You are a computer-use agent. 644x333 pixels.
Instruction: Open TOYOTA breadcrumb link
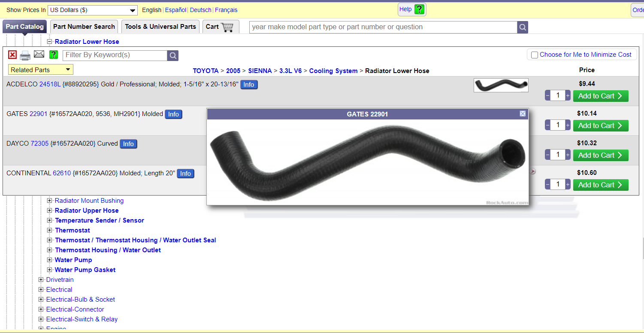pos(206,71)
